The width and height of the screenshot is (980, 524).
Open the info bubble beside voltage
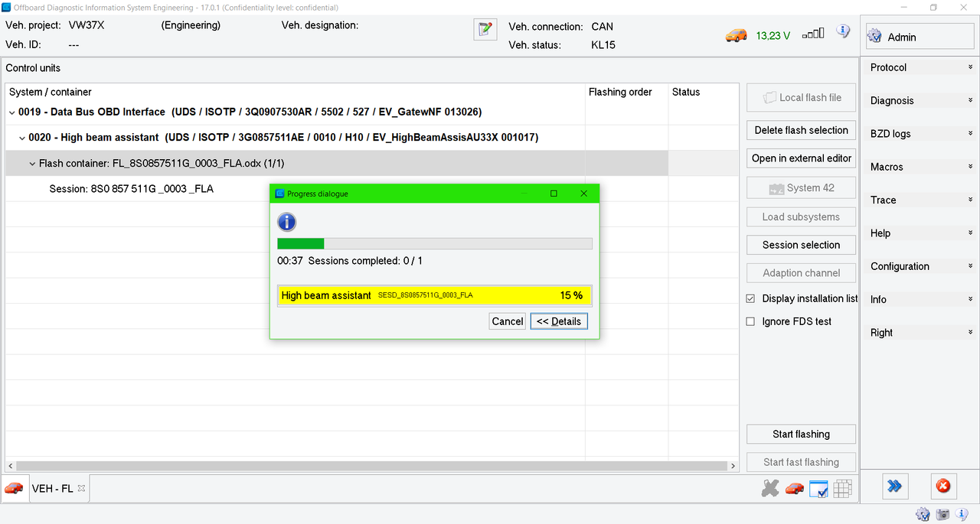pos(843,31)
